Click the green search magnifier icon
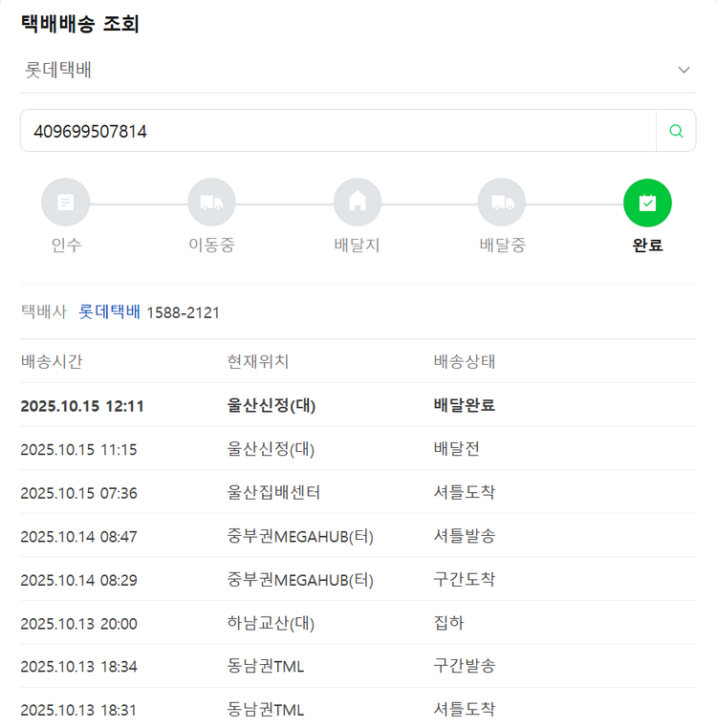 coord(676,131)
